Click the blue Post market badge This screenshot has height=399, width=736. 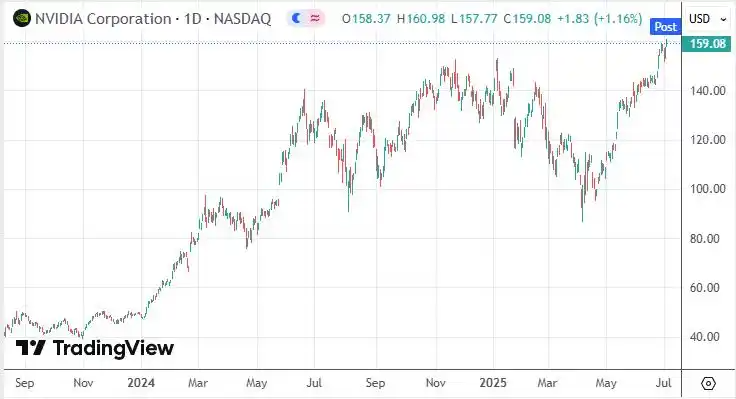(x=665, y=27)
